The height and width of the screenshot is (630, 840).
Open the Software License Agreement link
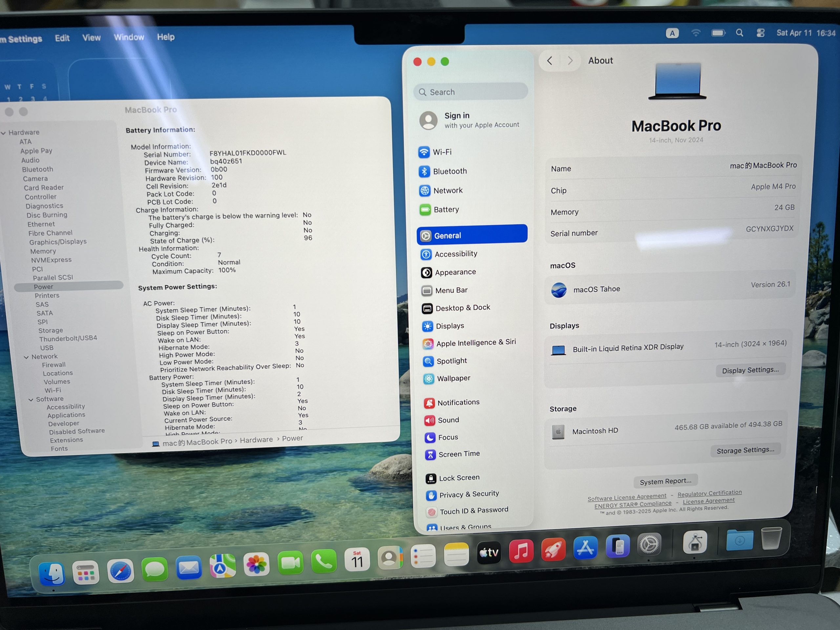(x=627, y=497)
